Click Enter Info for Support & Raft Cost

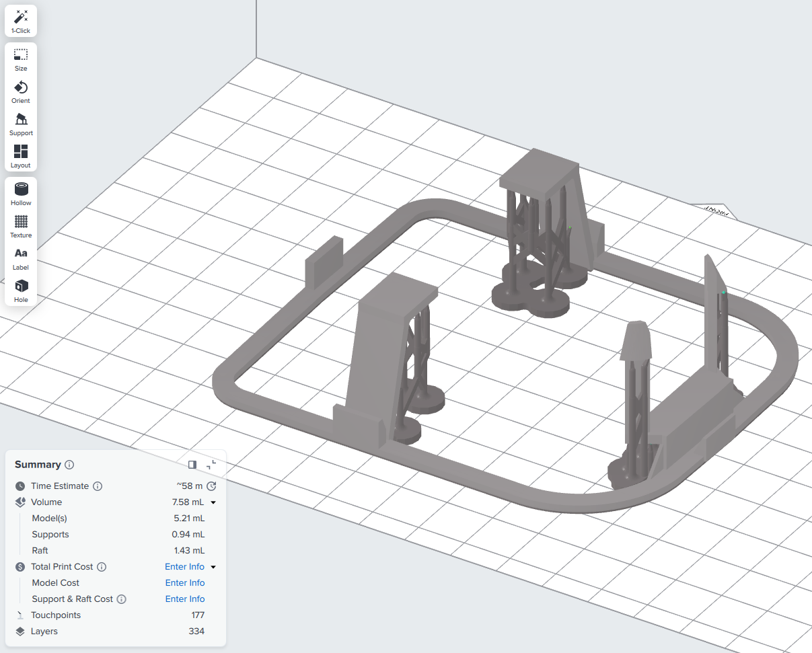[185, 599]
